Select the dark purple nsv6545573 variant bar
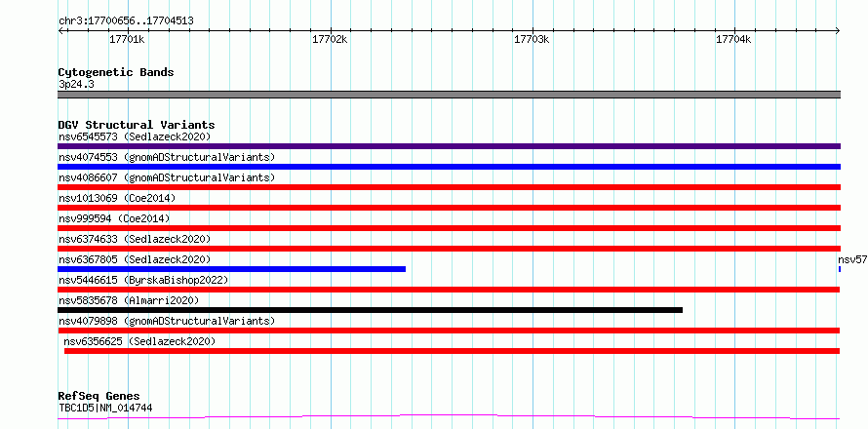The image size is (868, 429). click(x=449, y=146)
